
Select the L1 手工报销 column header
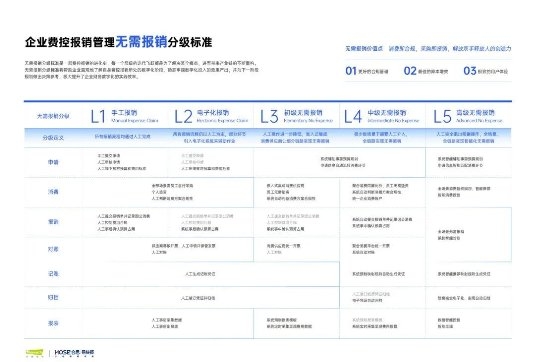[x=125, y=116]
